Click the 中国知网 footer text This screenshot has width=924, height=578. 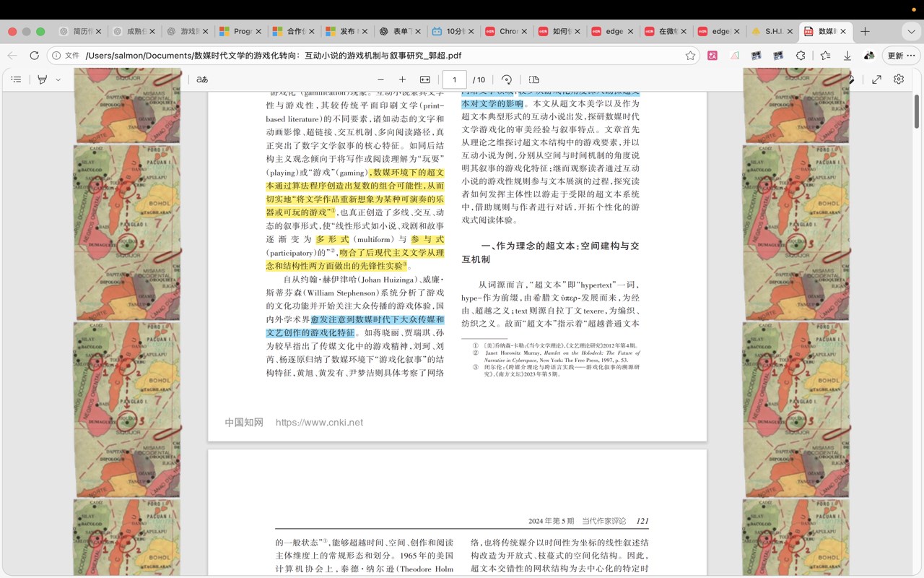coord(244,423)
